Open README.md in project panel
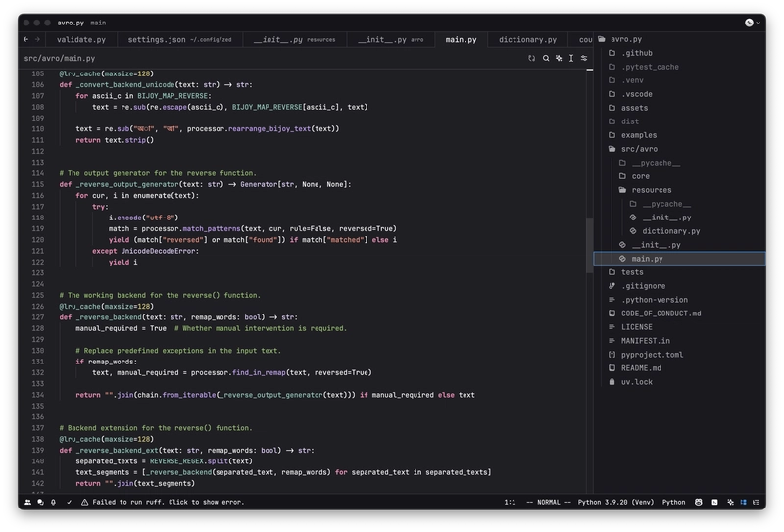The image size is (784, 532). point(679,368)
